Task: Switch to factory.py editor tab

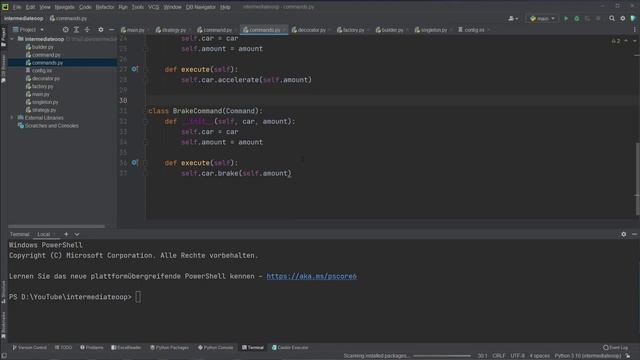Action: point(351,30)
